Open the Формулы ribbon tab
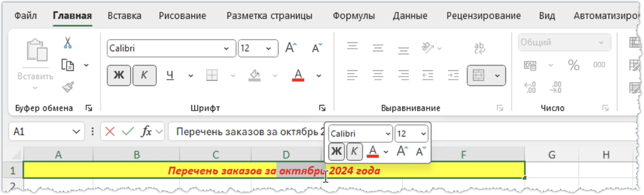644x195 pixels. click(x=354, y=16)
